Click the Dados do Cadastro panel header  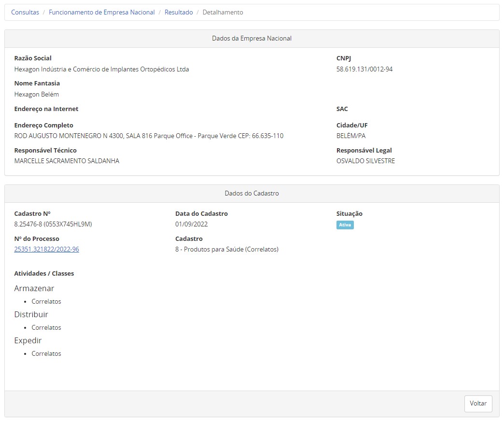click(x=252, y=194)
